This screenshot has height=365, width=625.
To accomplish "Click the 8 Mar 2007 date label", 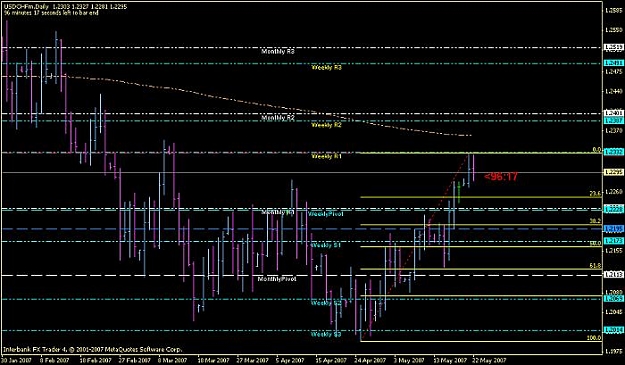I will pos(172,360).
